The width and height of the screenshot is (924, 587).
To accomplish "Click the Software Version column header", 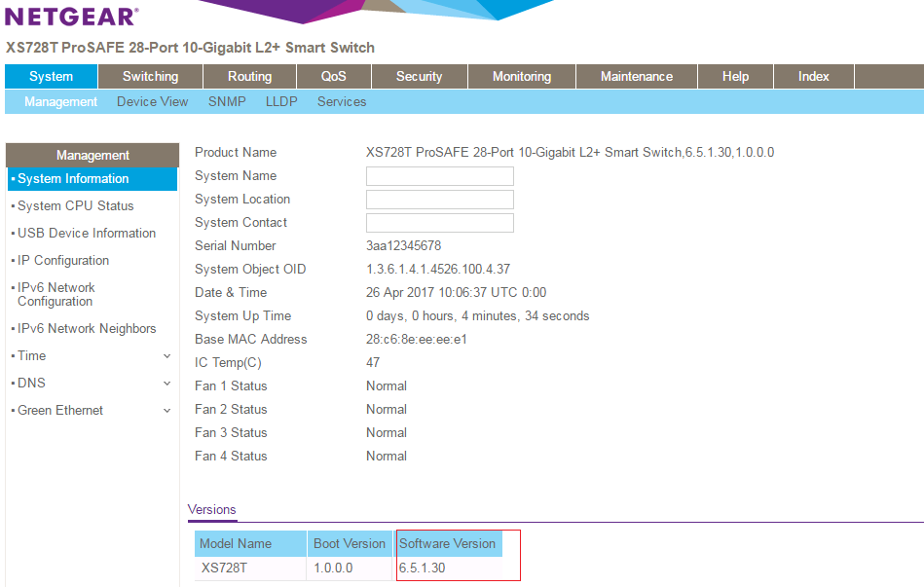I will [x=448, y=543].
